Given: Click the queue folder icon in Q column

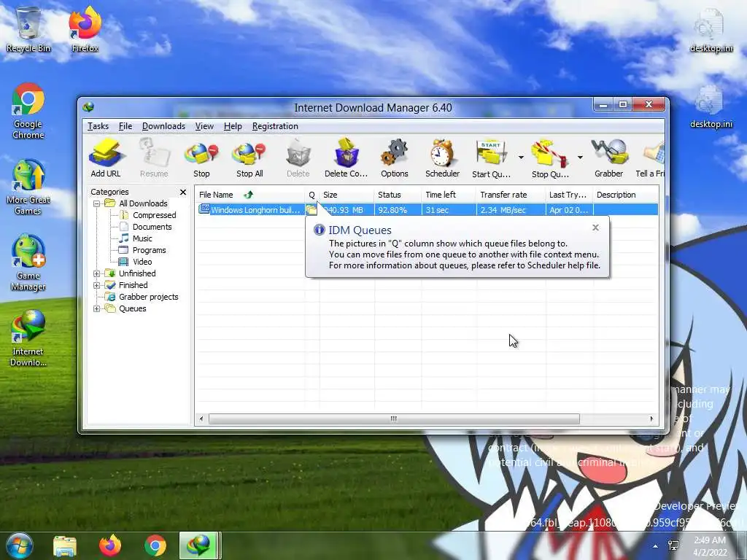Looking at the screenshot, I should pyautogui.click(x=311, y=210).
